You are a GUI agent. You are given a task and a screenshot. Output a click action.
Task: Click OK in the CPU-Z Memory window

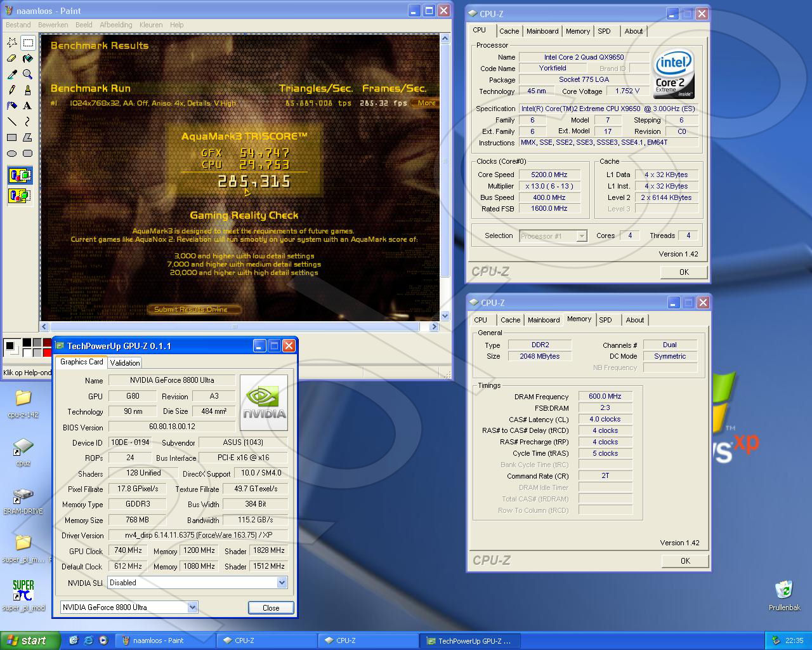click(685, 560)
